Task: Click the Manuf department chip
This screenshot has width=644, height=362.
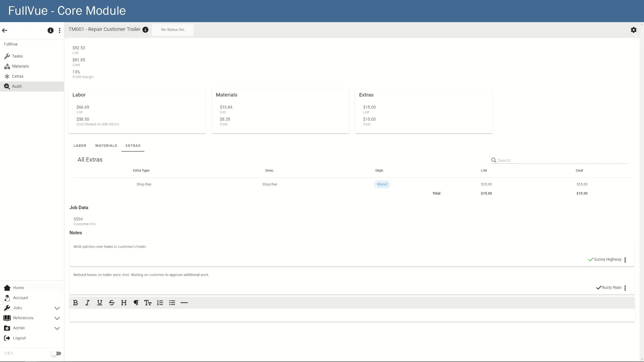Action: coord(382,184)
